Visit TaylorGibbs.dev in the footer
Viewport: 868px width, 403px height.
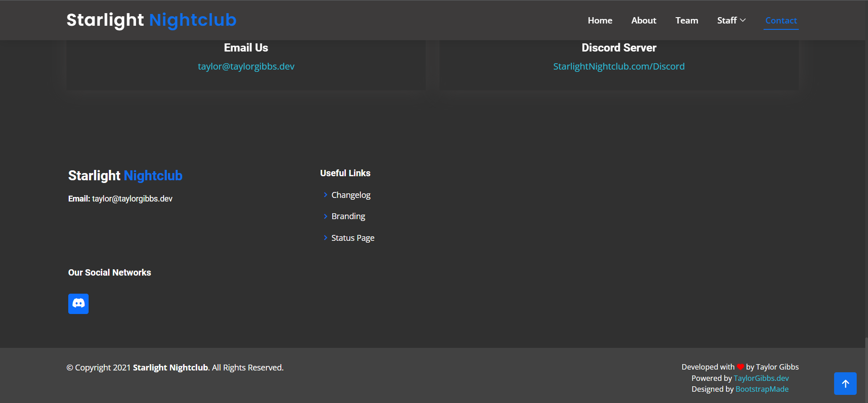[x=761, y=378]
